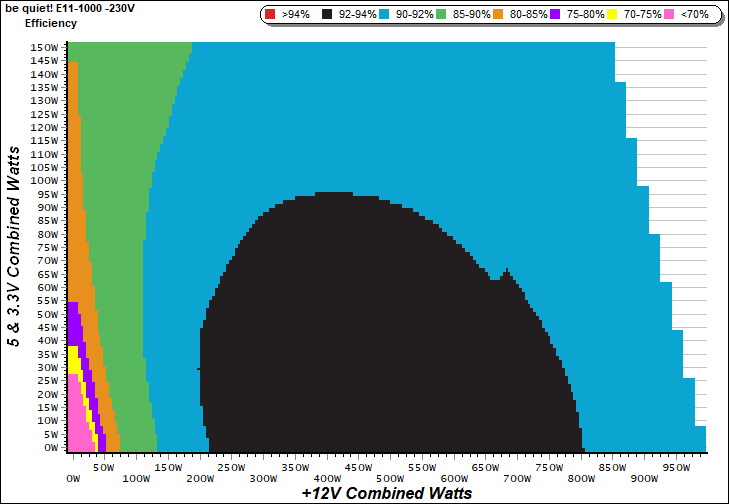Click the 950W tick label on horizontal axis
This screenshot has width=729, height=504.
(677, 467)
